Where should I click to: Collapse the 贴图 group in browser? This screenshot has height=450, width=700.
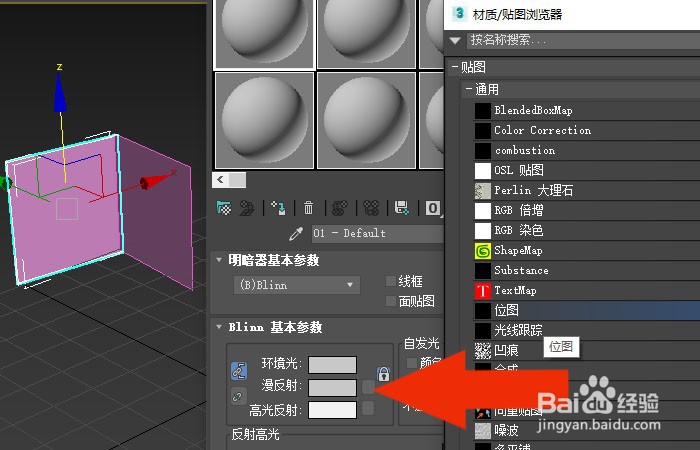click(455, 67)
